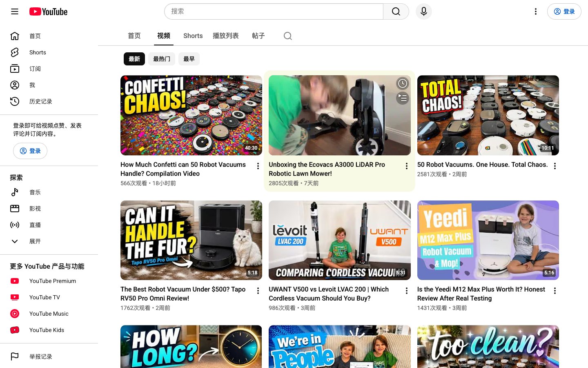Open the Tapo RV50 'Can It Handle the Fur' thumbnail
The width and height of the screenshot is (588, 368).
coord(191,240)
